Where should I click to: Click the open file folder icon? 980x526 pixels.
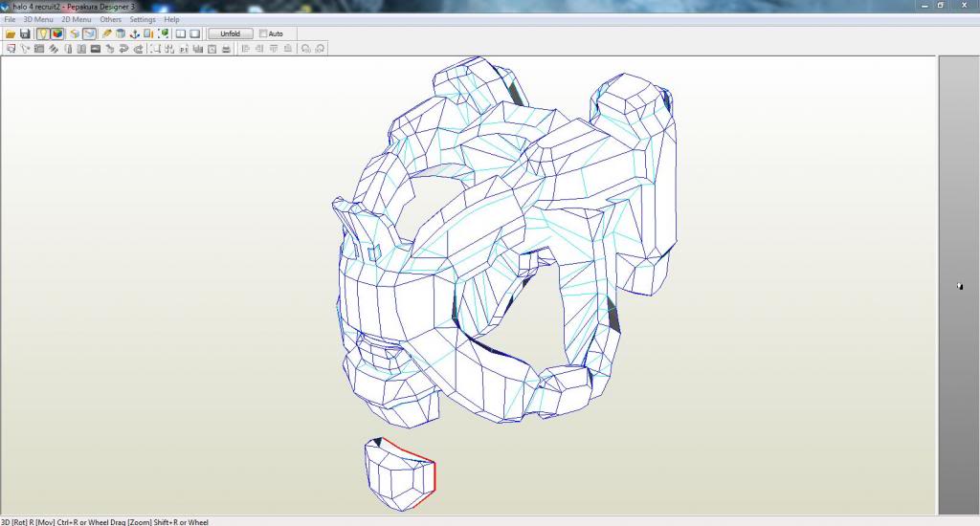(11, 33)
